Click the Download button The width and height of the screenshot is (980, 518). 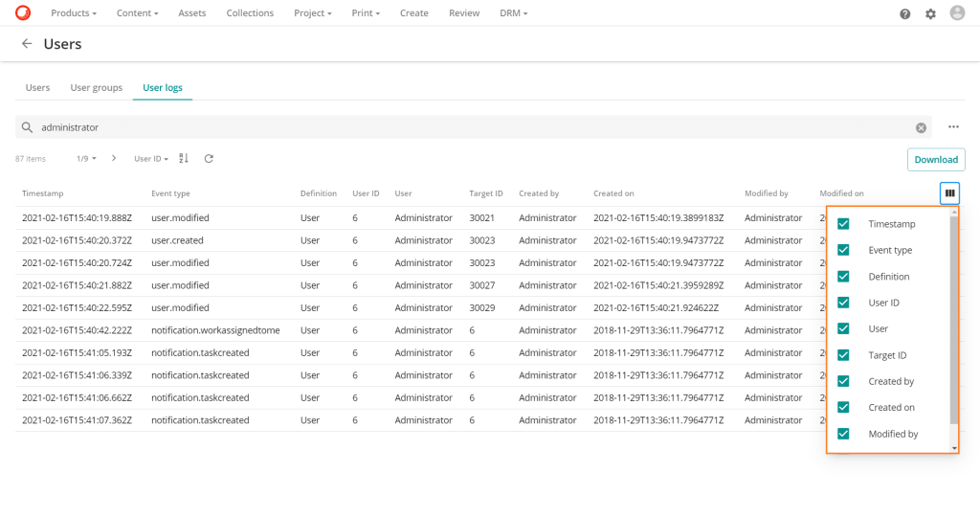(x=935, y=160)
